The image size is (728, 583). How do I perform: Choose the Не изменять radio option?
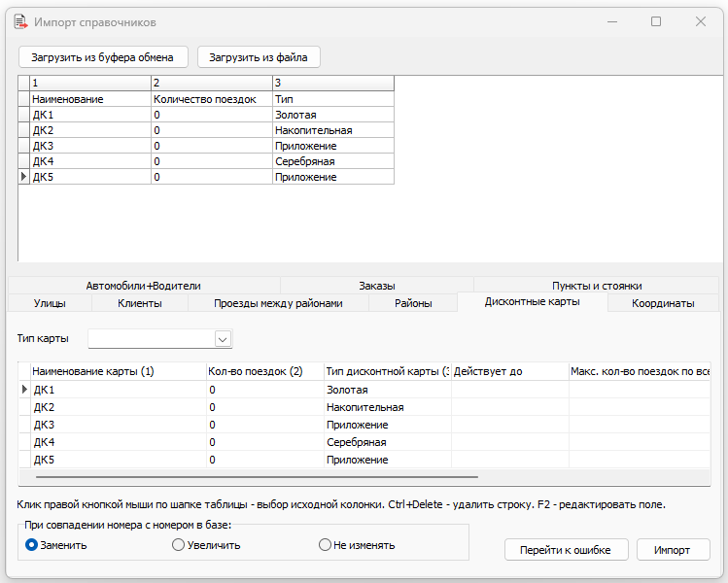(326, 545)
